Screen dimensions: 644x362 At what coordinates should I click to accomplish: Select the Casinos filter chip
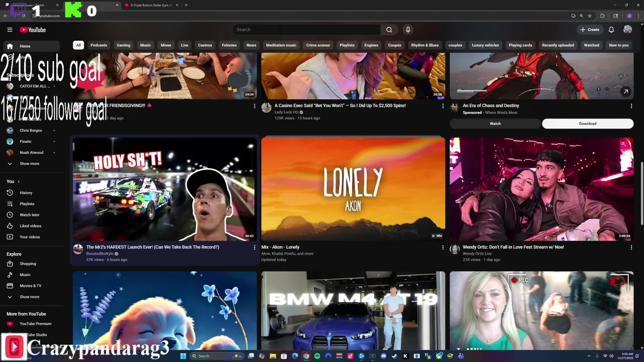pyautogui.click(x=205, y=45)
